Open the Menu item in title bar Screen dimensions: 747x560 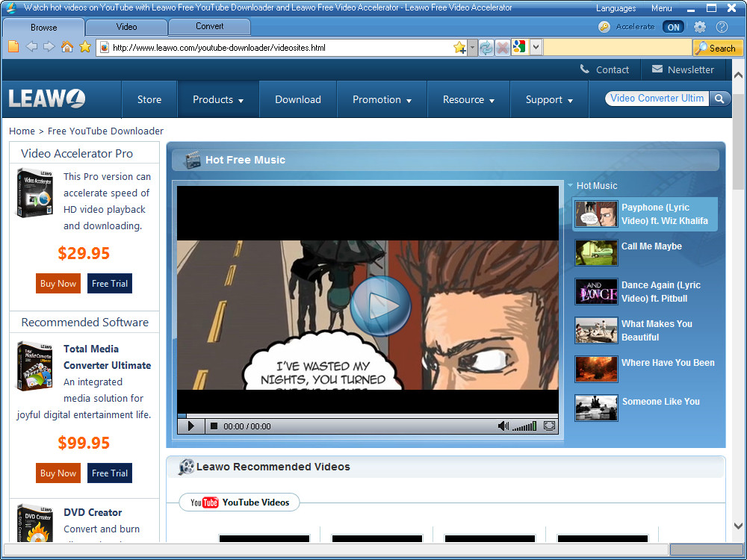point(662,8)
